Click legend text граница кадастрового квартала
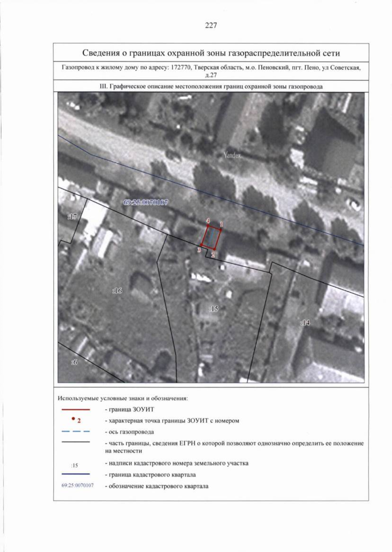Screen dimensions: 392x552 click(150, 474)
